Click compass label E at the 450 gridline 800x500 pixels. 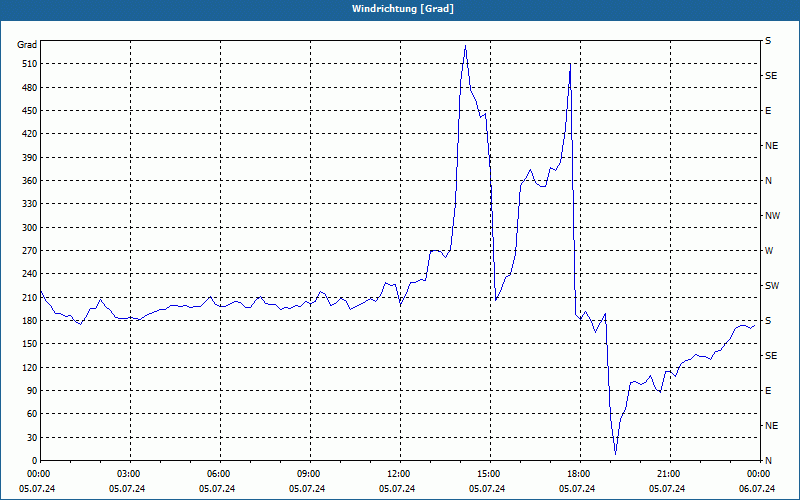coord(768,111)
